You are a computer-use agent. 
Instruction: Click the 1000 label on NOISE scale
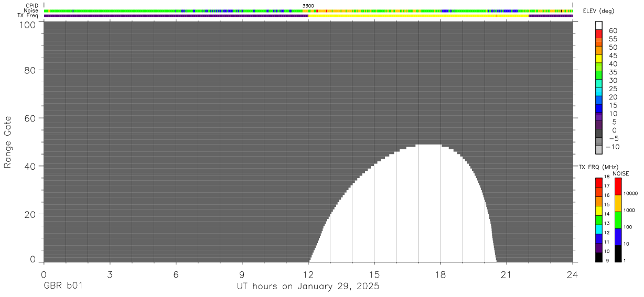[x=629, y=210]
